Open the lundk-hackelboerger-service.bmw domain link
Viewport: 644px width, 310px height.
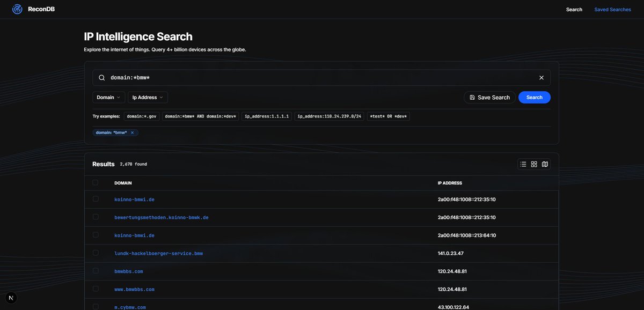coord(159,253)
